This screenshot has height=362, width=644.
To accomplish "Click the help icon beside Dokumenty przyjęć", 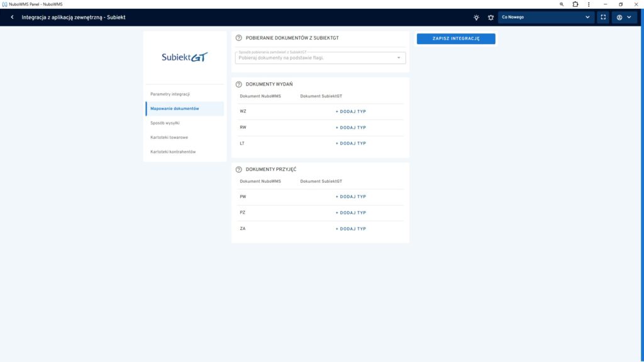I will click(x=239, y=170).
